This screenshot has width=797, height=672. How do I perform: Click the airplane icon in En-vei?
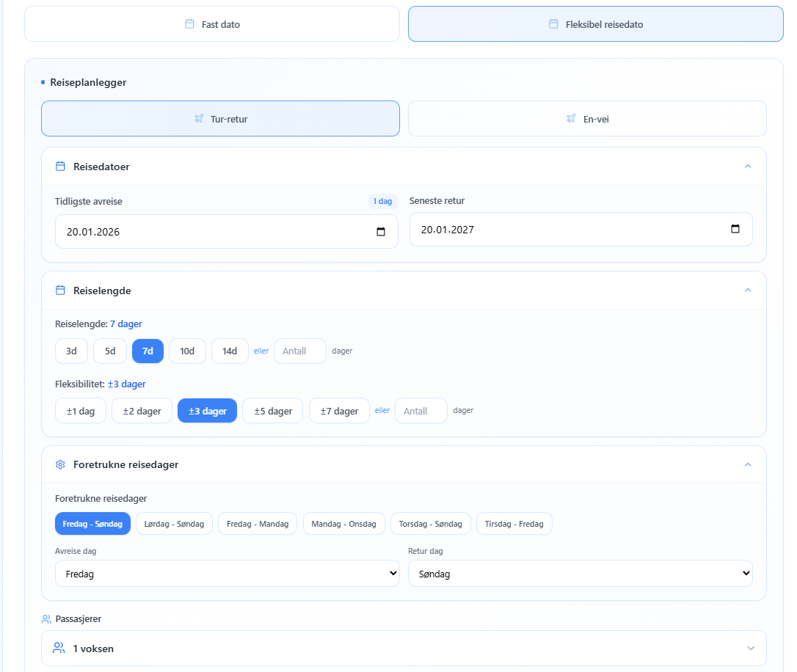coord(571,118)
